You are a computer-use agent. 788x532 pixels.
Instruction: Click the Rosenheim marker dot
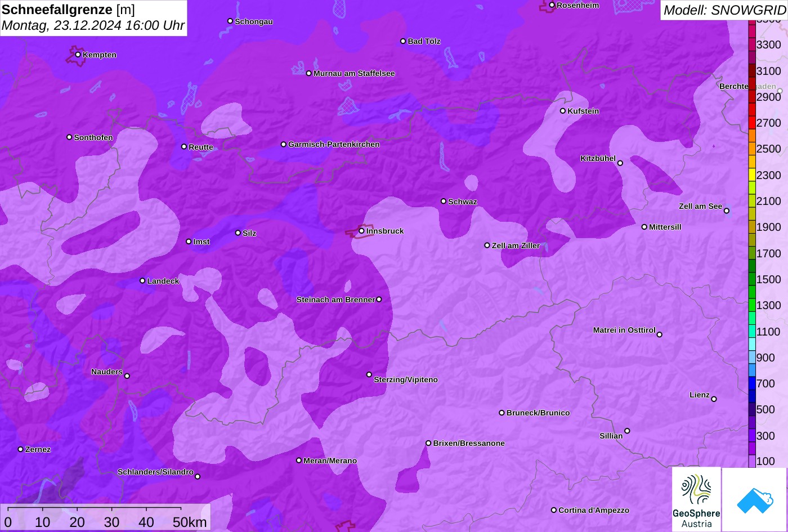(552, 5)
